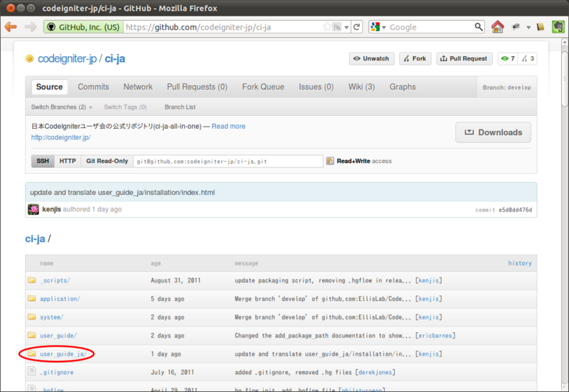Screen dimensions: 569x392
Task: Open the Graphs tab
Action: [x=403, y=87]
